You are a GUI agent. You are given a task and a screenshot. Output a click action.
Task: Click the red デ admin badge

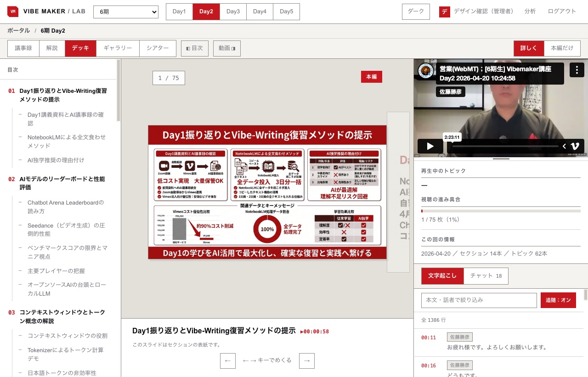[444, 11]
